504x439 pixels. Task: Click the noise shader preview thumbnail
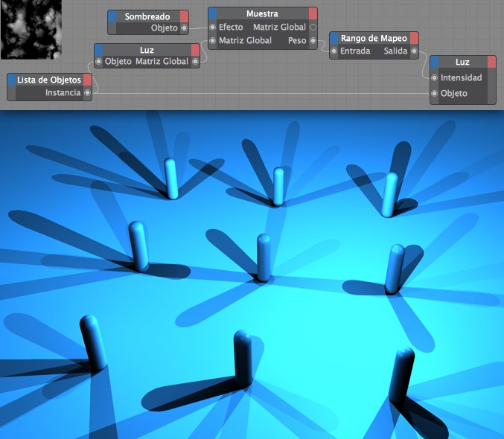pyautogui.click(x=31, y=29)
